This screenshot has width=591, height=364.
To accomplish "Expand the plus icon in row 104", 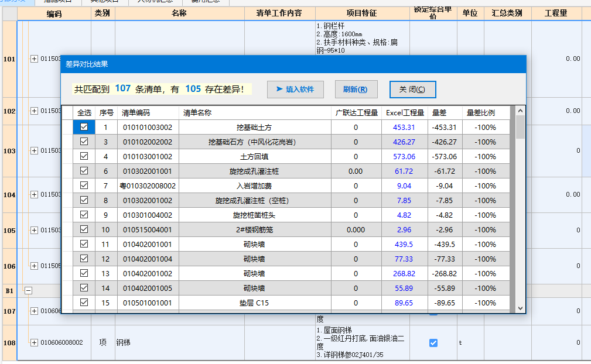I will pyautogui.click(x=34, y=194).
